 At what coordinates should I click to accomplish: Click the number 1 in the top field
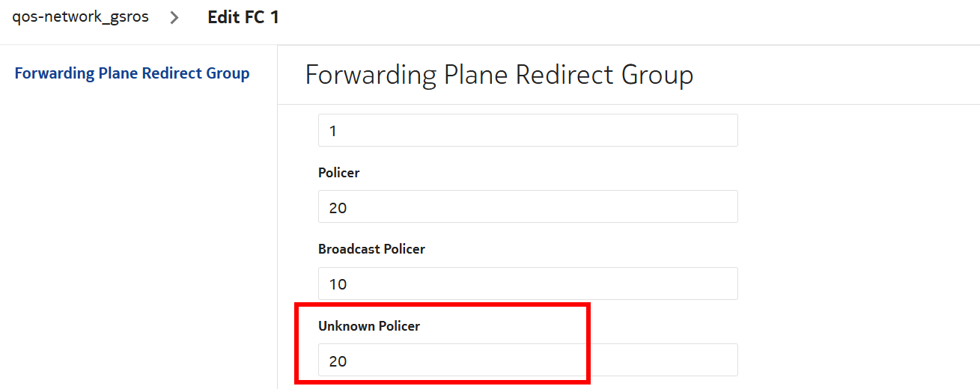(x=333, y=131)
